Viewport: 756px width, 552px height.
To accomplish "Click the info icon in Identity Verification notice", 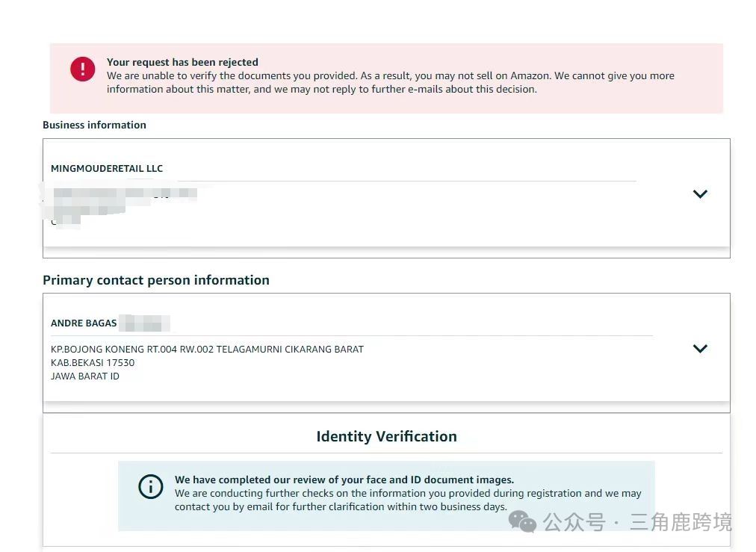I will pos(150,486).
